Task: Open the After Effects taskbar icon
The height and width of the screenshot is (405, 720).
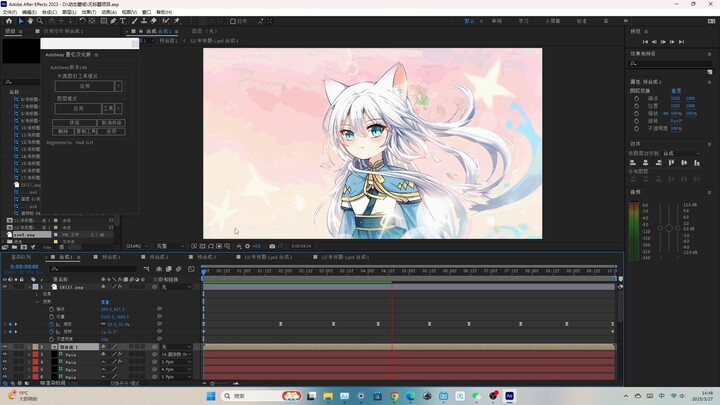Action: (508, 396)
